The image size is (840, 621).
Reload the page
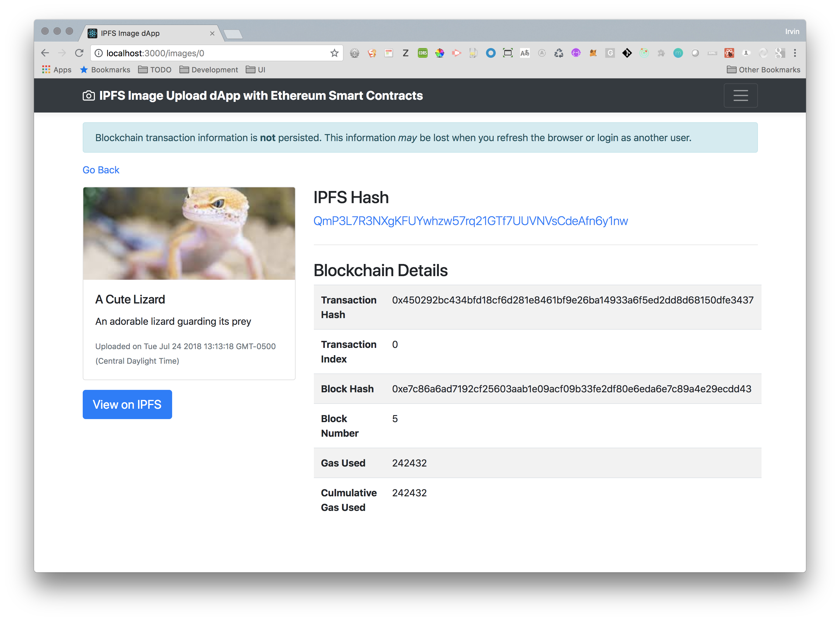pyautogui.click(x=79, y=53)
